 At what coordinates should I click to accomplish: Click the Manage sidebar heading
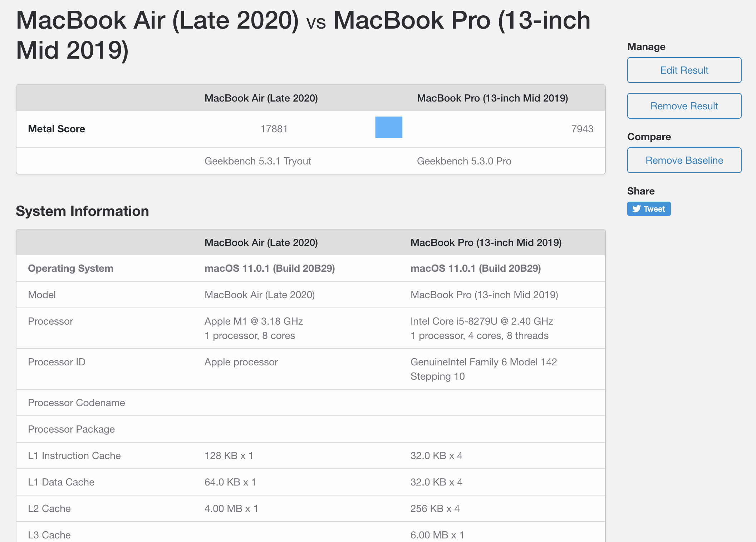(x=646, y=46)
